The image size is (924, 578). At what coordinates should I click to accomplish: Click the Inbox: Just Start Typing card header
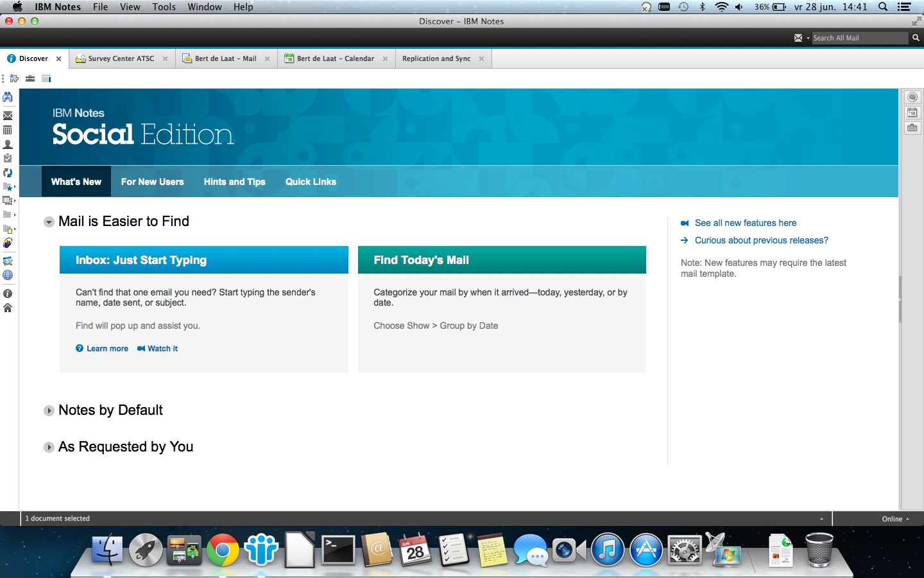[x=204, y=260]
